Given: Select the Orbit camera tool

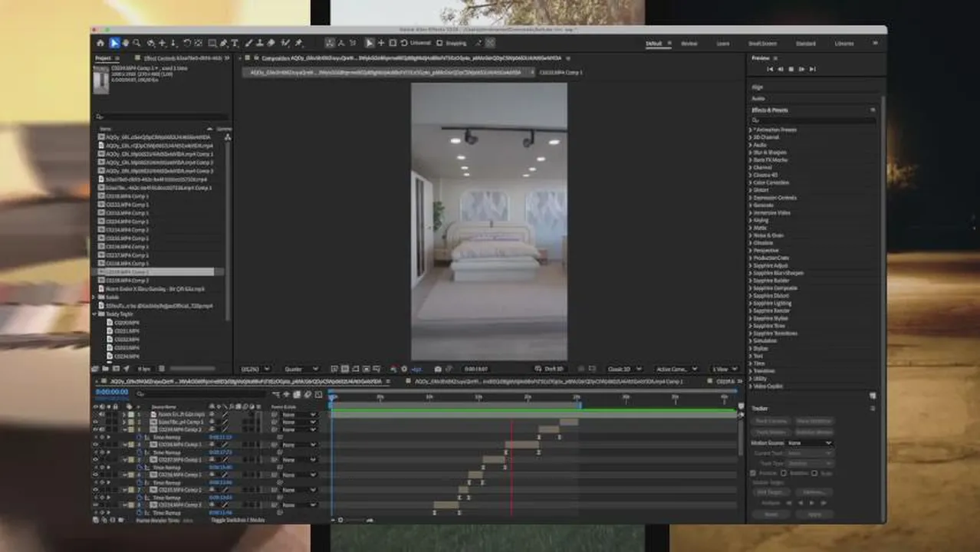Looking at the screenshot, I should [151, 44].
